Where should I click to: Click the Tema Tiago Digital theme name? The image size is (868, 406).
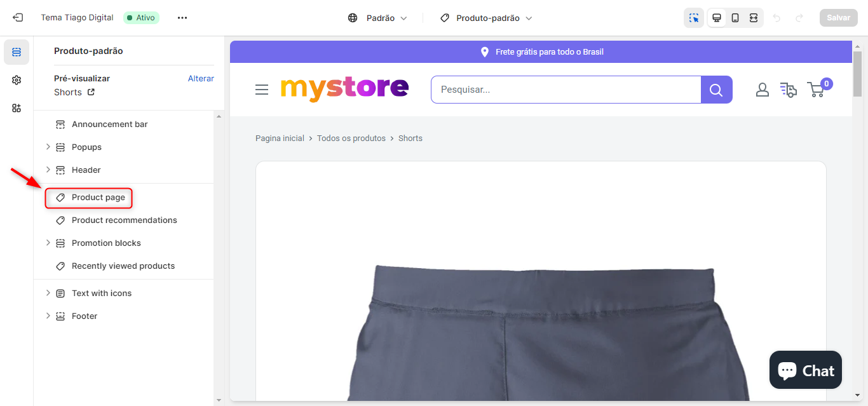77,18
